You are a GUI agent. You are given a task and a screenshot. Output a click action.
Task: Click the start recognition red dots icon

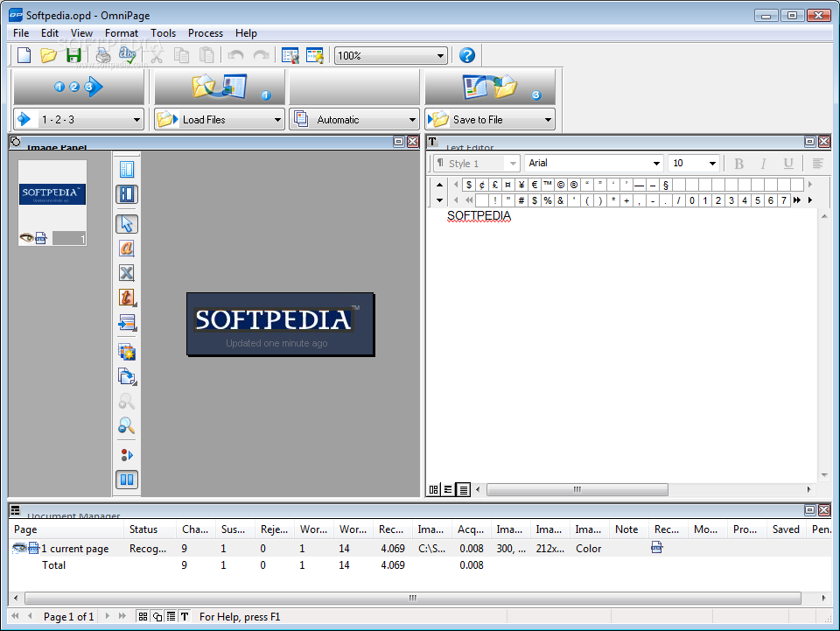coord(127,455)
